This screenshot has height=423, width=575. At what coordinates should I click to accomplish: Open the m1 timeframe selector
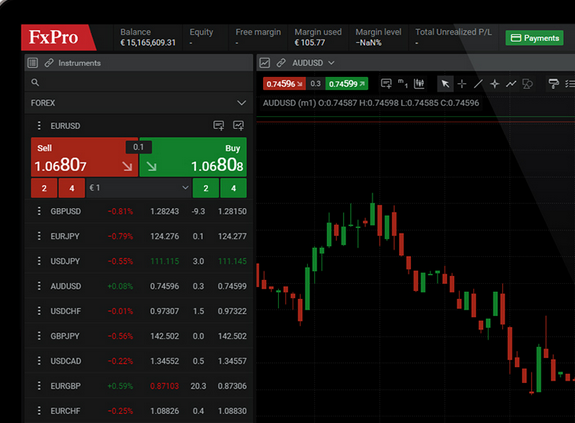(403, 84)
